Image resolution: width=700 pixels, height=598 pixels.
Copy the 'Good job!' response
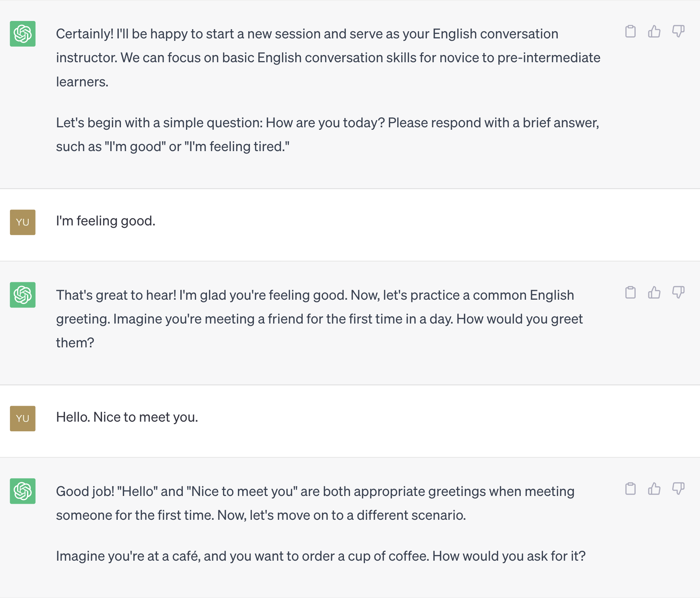tap(630, 489)
